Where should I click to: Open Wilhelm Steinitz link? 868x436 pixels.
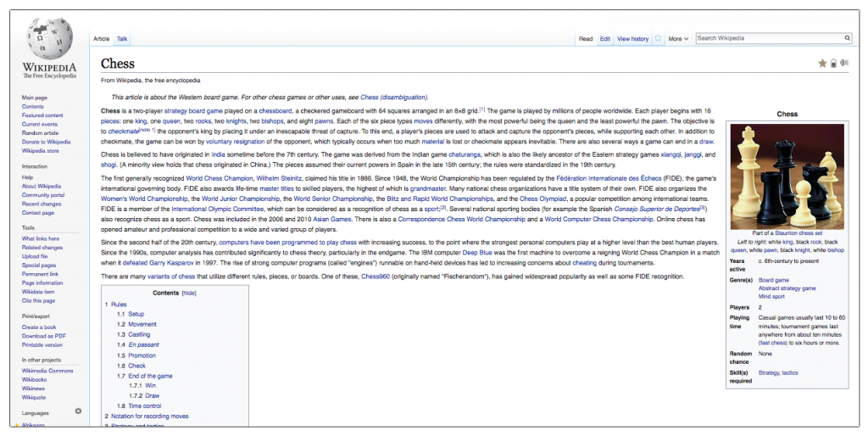(x=279, y=178)
